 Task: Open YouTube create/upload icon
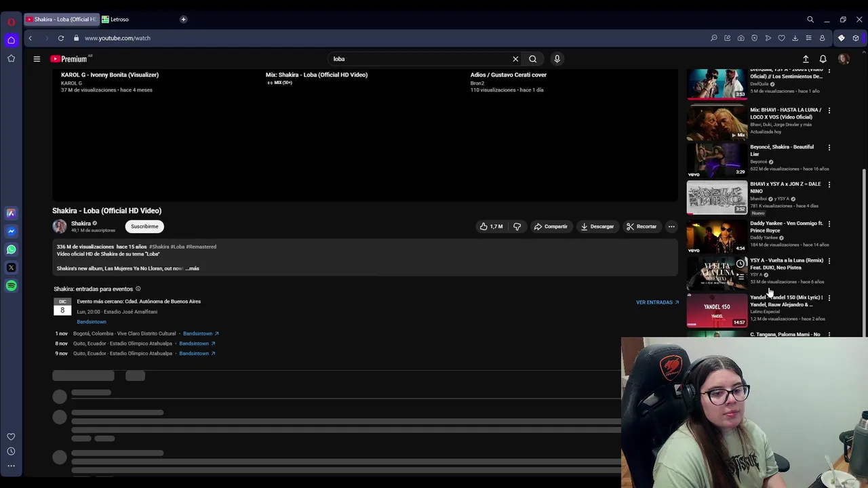pos(806,59)
